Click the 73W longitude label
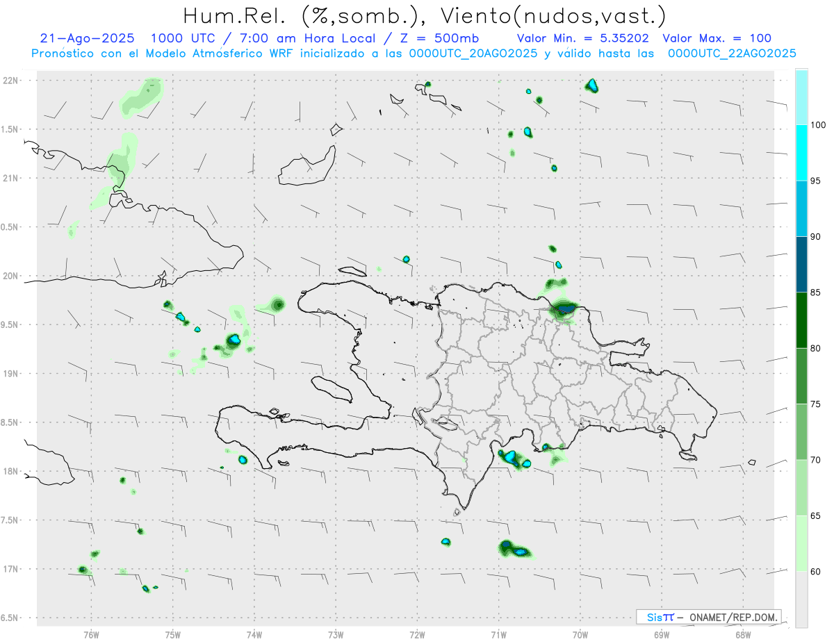The height and width of the screenshot is (644, 834). click(336, 634)
